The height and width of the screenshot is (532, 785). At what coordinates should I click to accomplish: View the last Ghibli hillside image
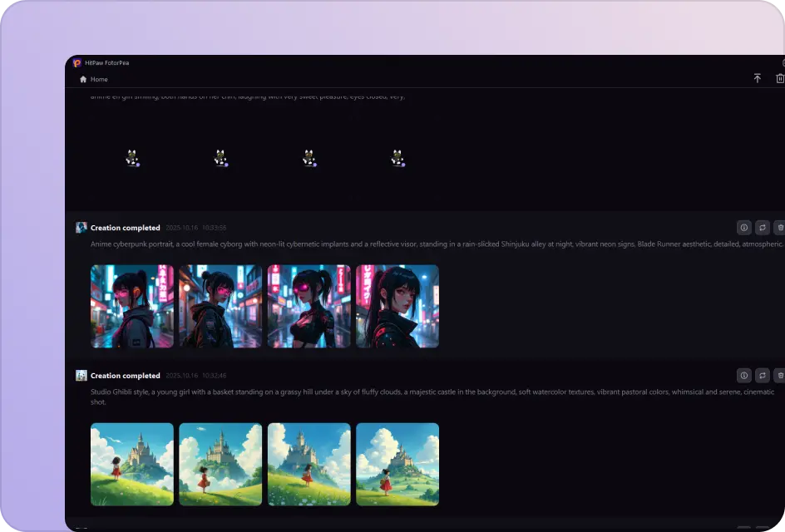(x=397, y=464)
